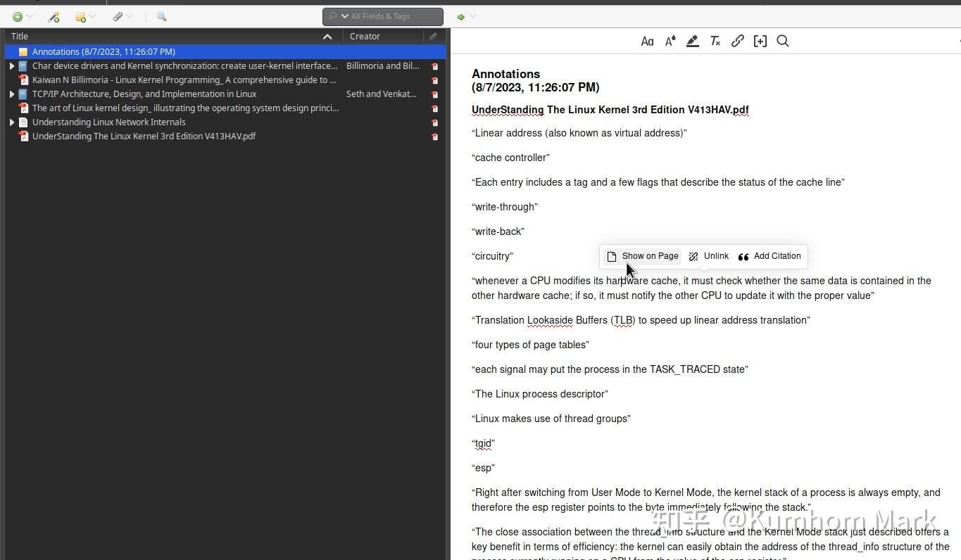Open the All Fields & Tags search dropdown
Image resolution: width=961 pixels, height=560 pixels.
pos(344,16)
